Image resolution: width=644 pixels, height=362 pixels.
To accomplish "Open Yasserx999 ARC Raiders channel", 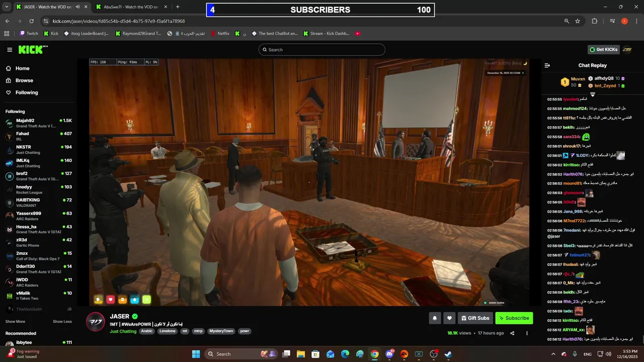I will [x=39, y=216].
